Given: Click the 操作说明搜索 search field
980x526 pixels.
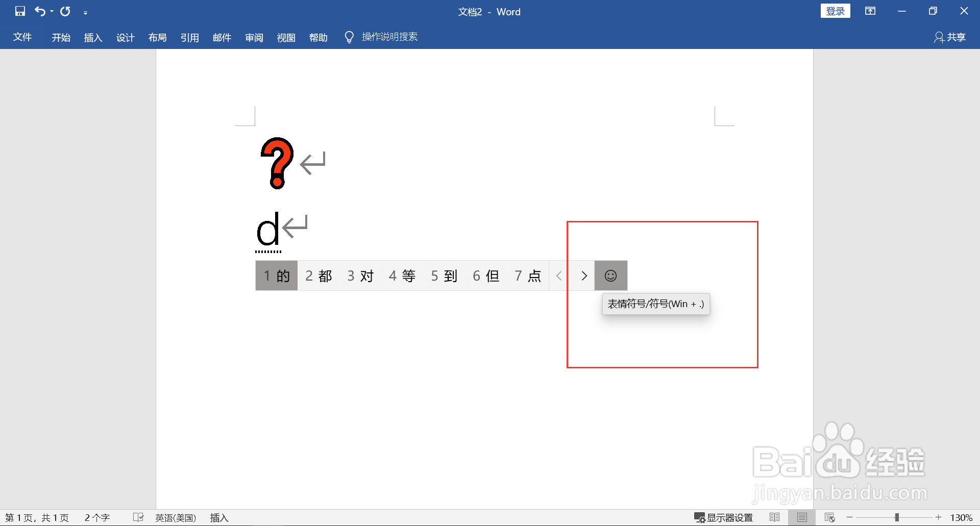Looking at the screenshot, I should tap(390, 37).
